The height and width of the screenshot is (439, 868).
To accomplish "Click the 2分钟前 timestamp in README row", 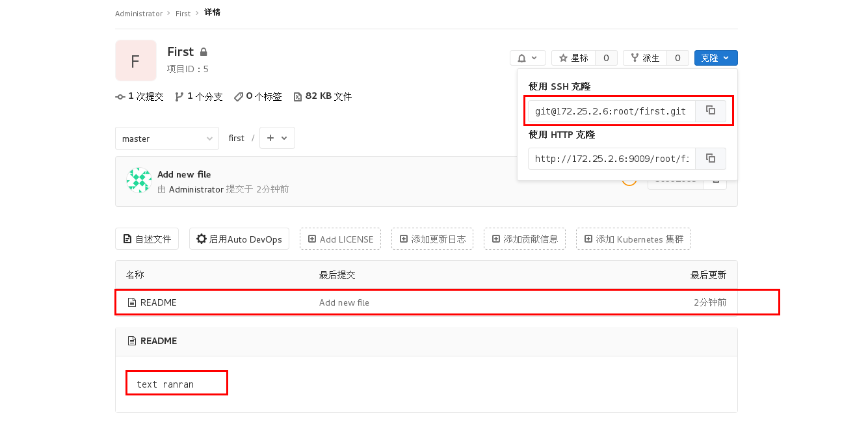I will (x=710, y=302).
